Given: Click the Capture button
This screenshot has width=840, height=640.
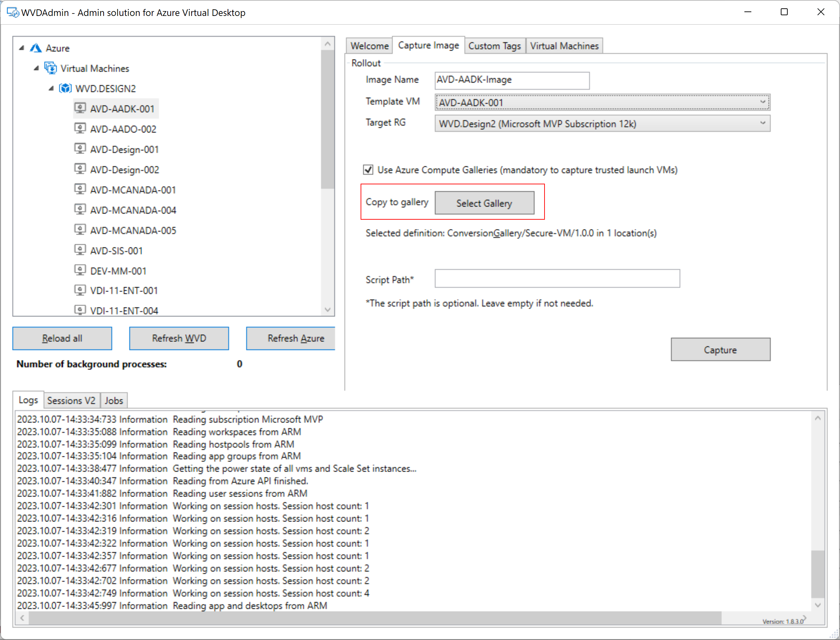Looking at the screenshot, I should pos(720,349).
